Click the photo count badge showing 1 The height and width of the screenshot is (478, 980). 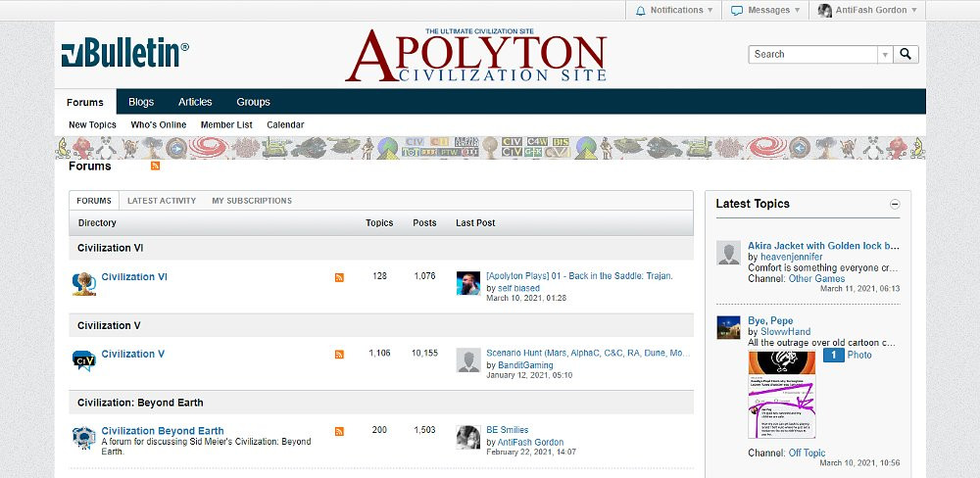click(x=834, y=355)
